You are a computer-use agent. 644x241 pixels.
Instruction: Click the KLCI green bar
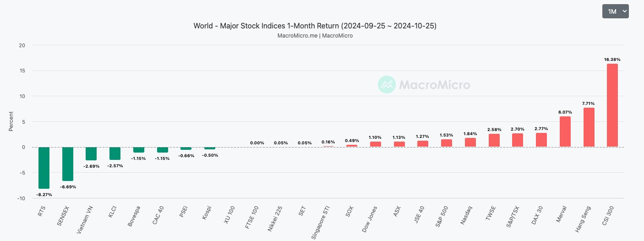point(115,153)
